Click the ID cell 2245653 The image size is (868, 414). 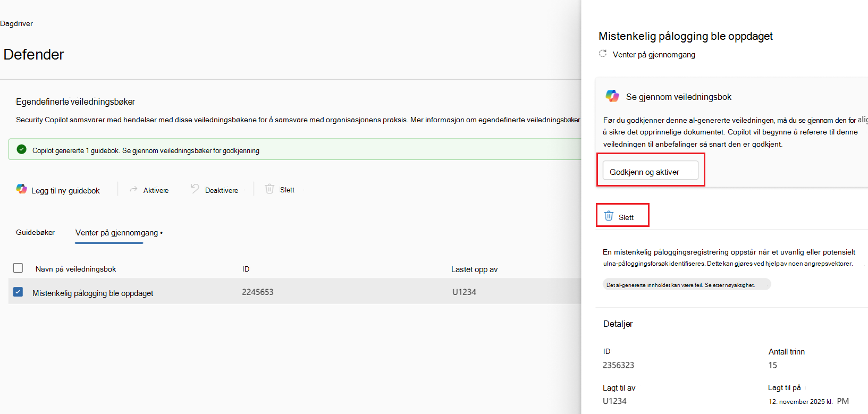(x=258, y=292)
